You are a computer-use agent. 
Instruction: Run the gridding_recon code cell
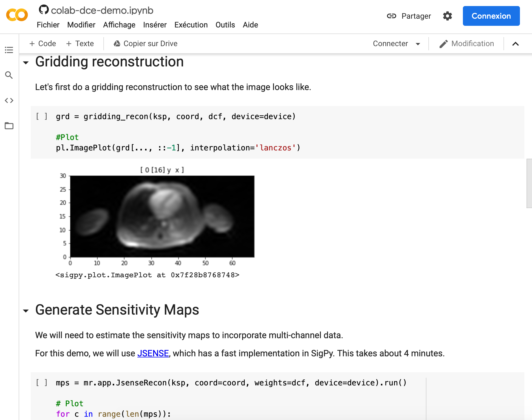click(42, 116)
